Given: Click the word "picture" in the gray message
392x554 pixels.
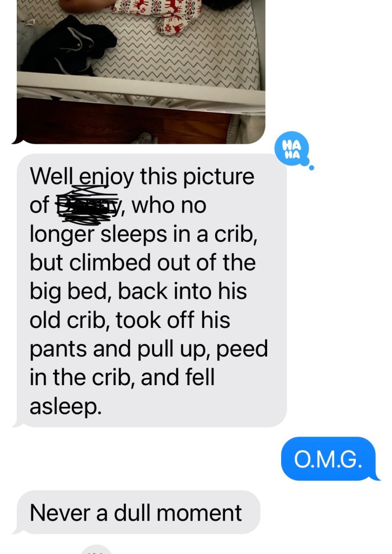Looking at the screenshot, I should (218, 177).
